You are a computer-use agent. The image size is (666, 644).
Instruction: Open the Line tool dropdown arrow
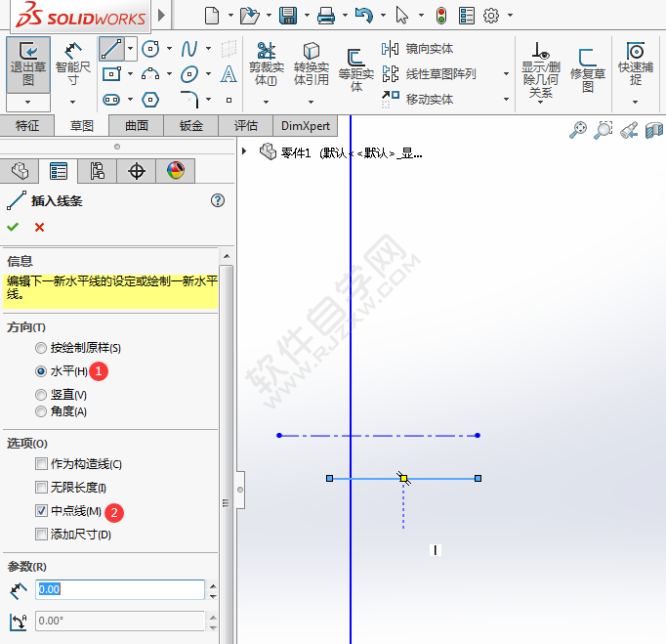pos(131,49)
